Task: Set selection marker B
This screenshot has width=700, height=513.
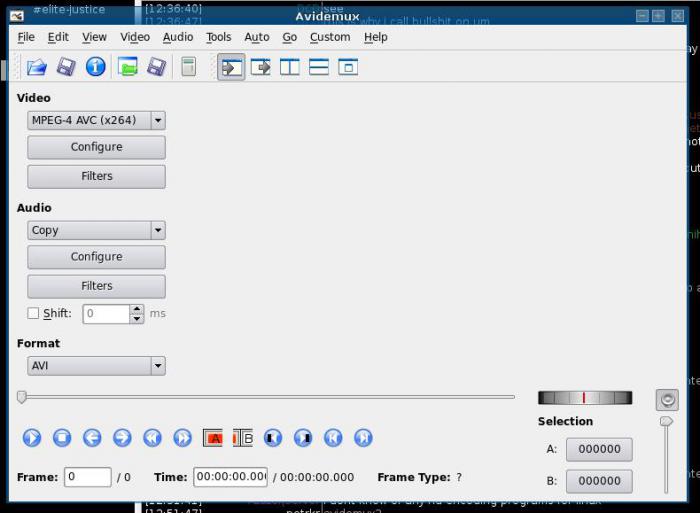Action: [243, 438]
